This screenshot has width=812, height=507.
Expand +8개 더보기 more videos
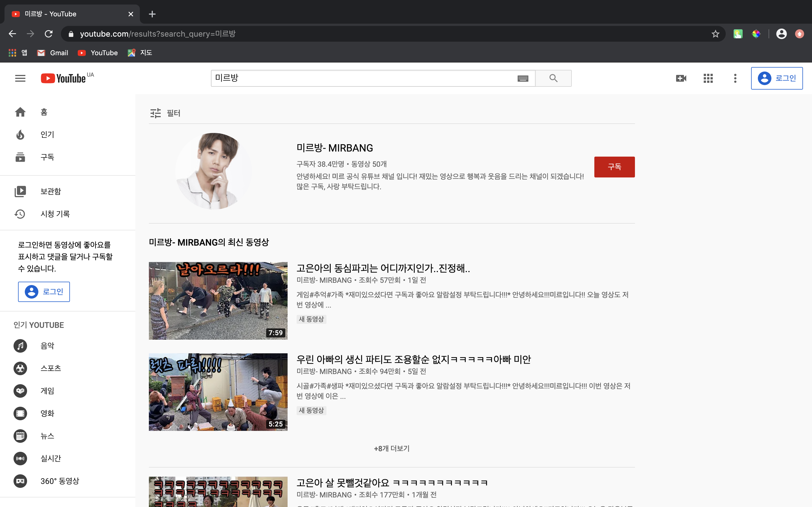pos(392,448)
